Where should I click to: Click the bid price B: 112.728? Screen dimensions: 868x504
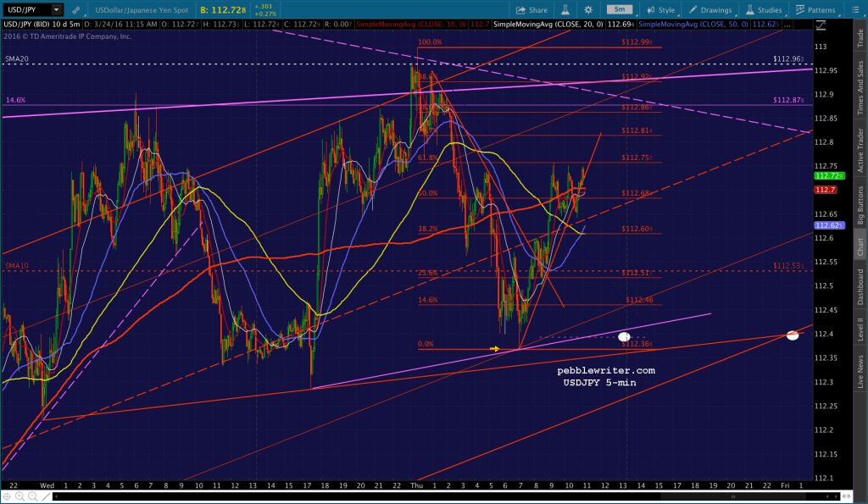223,10
